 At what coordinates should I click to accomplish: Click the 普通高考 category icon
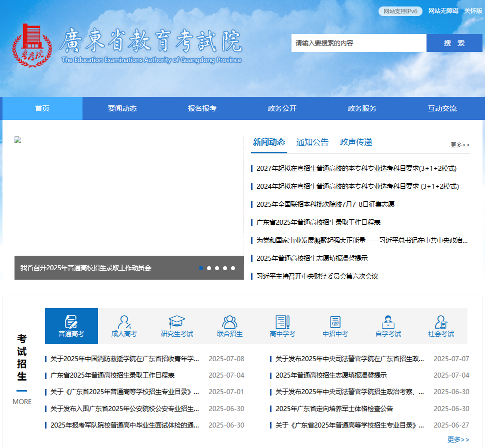[71, 321]
